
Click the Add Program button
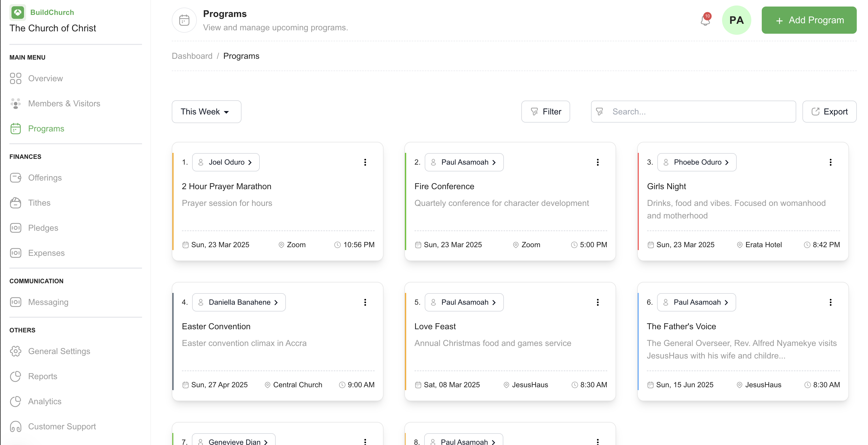click(809, 20)
